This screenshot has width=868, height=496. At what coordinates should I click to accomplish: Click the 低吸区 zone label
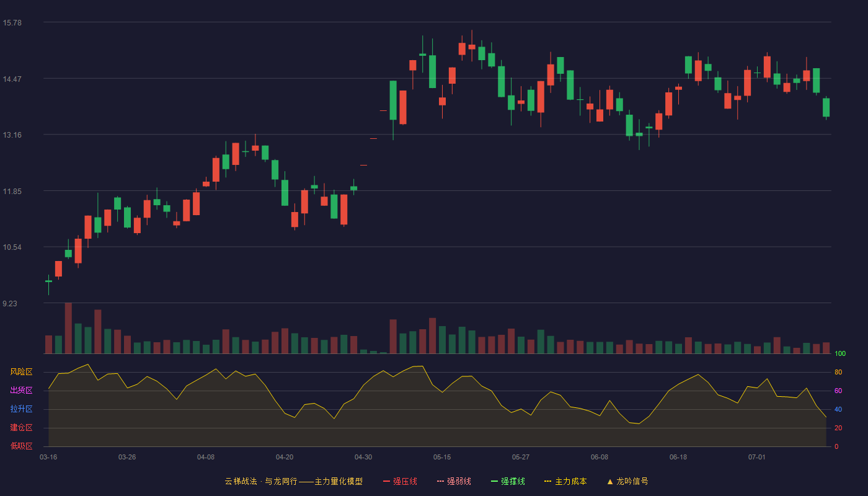21,446
